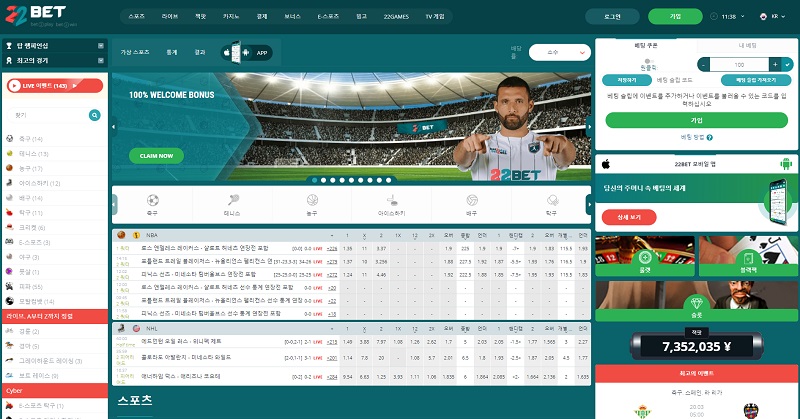Click the Apple icon in the mobile app panel
800x419 pixels.
tap(606, 164)
